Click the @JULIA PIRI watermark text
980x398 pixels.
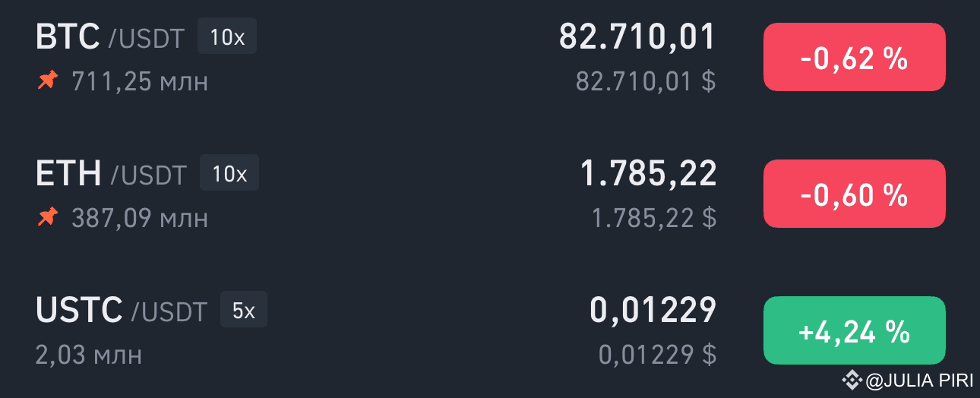point(919,381)
